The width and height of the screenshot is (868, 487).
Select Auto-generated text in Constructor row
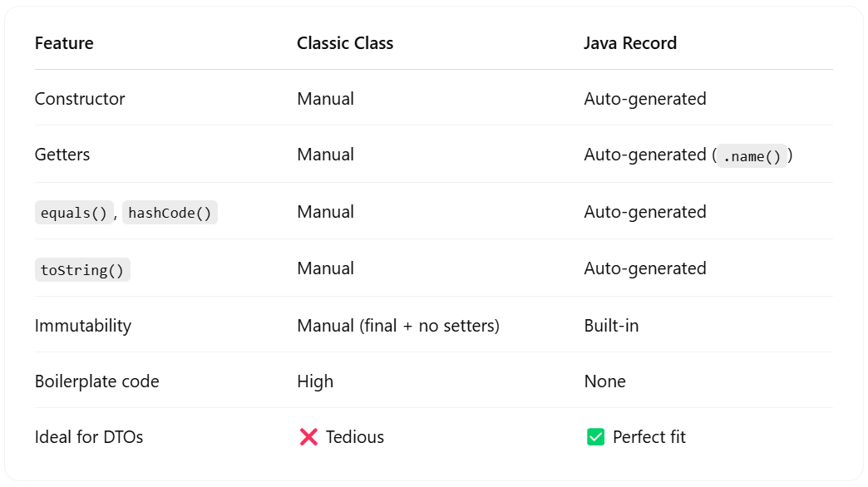point(645,99)
